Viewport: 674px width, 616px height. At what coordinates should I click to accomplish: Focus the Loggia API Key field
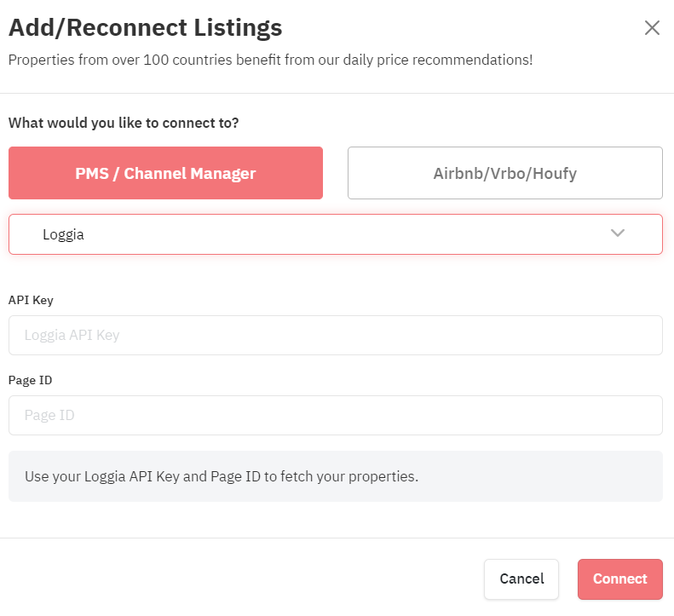click(335, 336)
